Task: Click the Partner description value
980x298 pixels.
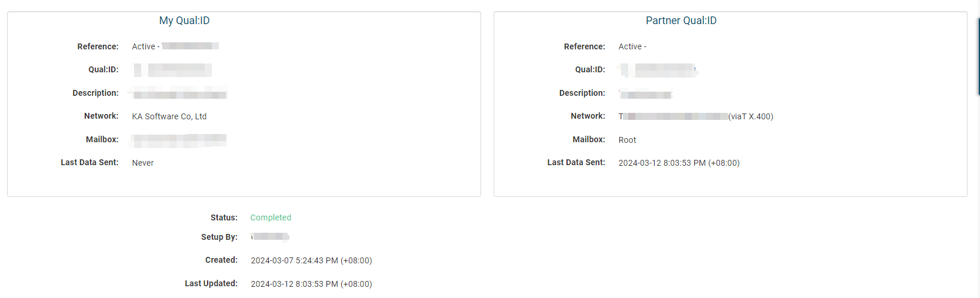Action: click(x=646, y=94)
